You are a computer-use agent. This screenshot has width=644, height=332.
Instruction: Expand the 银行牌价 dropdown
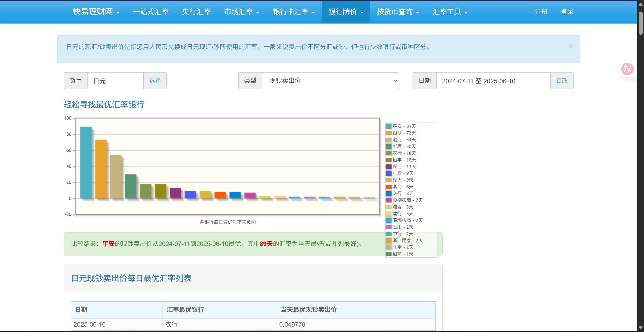(x=345, y=12)
